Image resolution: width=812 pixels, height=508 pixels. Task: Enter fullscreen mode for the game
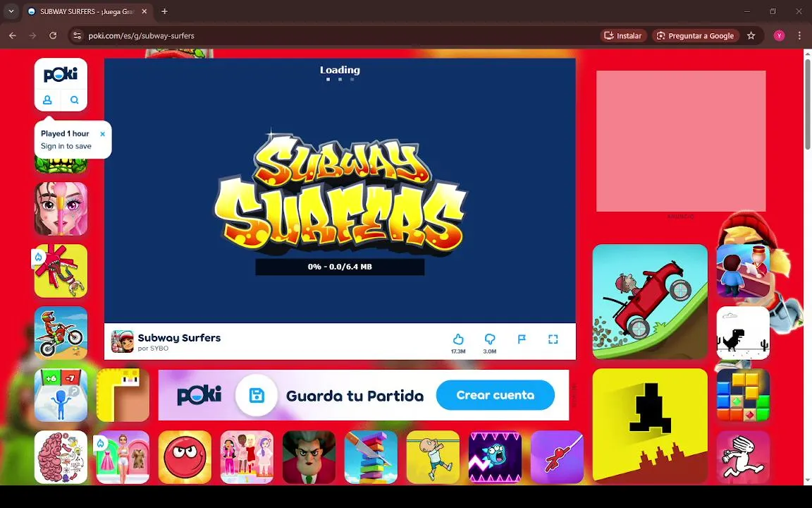(553, 339)
